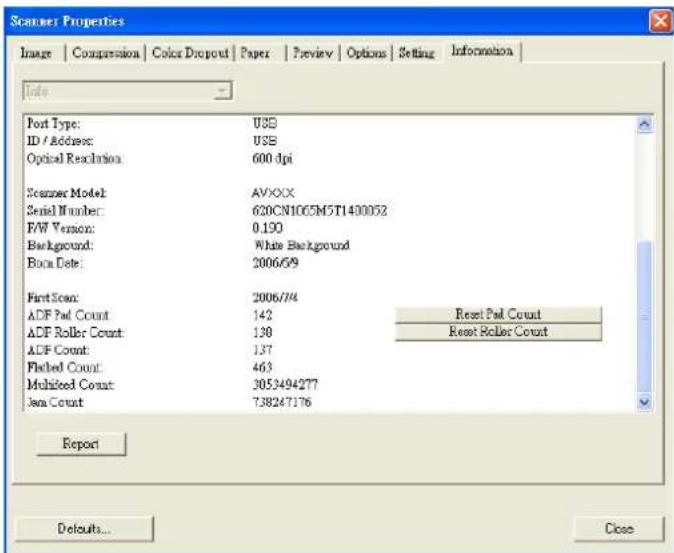Click the Port Type label
This screenshot has height=553, width=674.
(53, 123)
